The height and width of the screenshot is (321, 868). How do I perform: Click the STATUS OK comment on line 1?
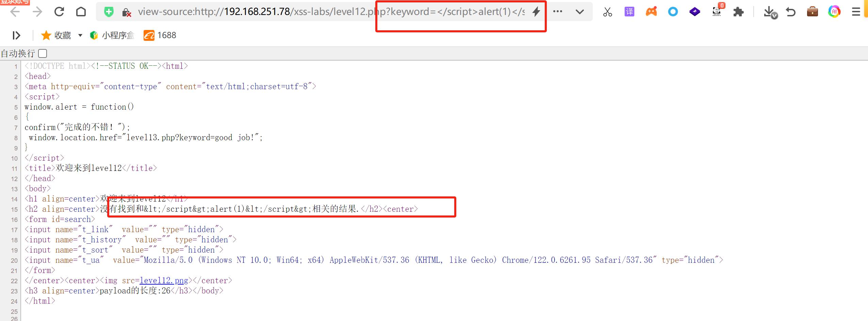126,66
